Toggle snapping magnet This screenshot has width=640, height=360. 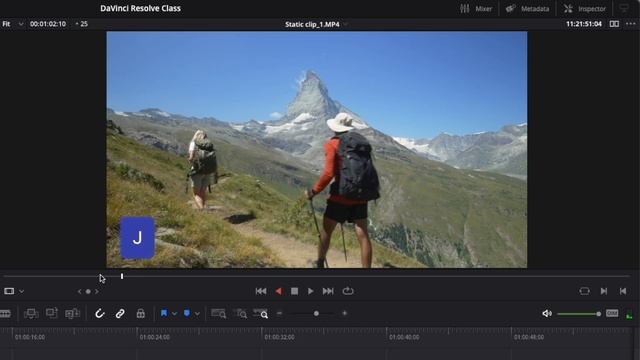(100, 313)
